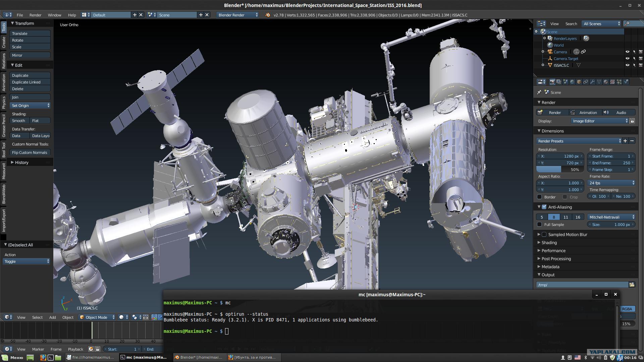Toggle ISSACS.C selectability arrow

click(x=634, y=65)
